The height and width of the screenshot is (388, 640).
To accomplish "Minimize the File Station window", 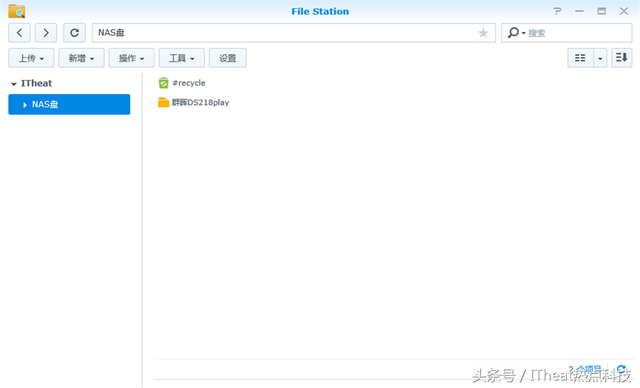I will click(579, 11).
